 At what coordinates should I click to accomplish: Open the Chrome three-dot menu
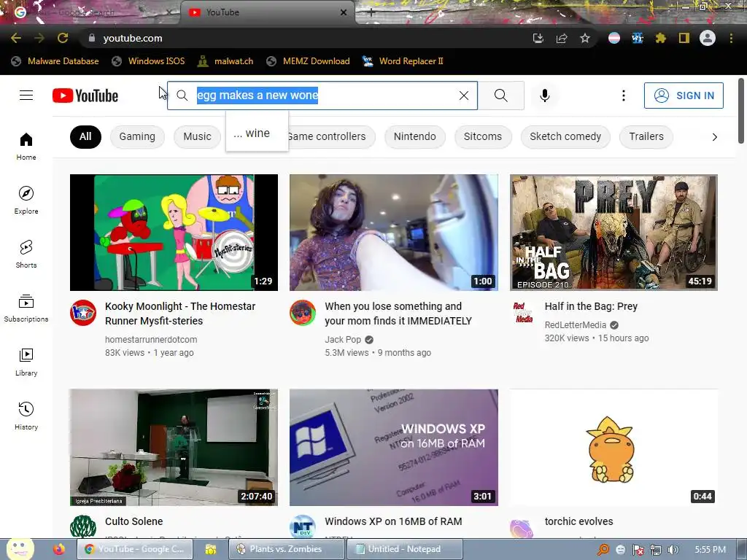pyautogui.click(x=731, y=38)
